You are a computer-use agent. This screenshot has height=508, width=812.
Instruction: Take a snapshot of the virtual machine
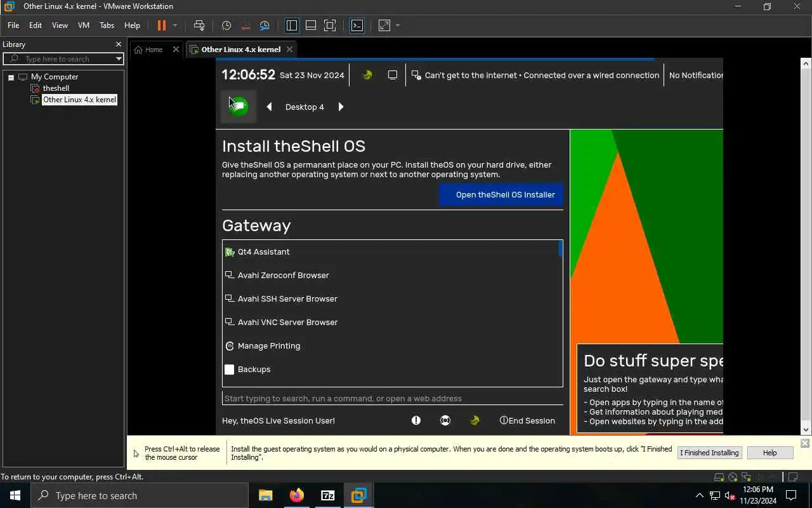click(x=226, y=25)
